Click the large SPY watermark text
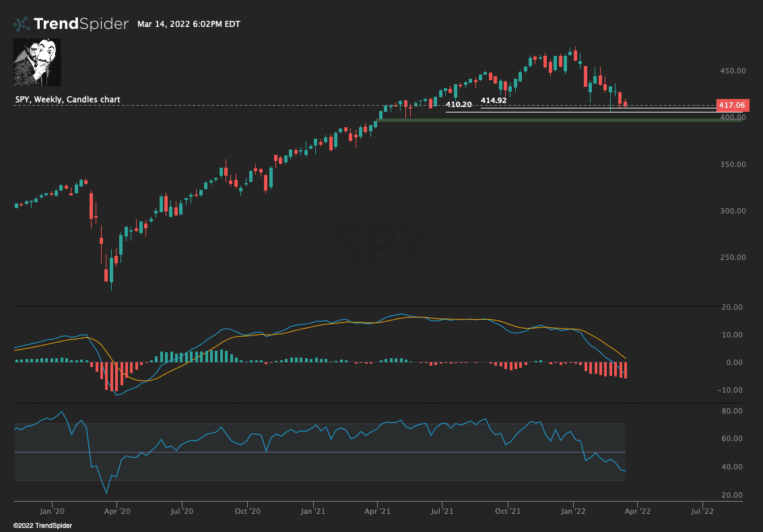Screen dimensions: 763x532 pos(381,246)
